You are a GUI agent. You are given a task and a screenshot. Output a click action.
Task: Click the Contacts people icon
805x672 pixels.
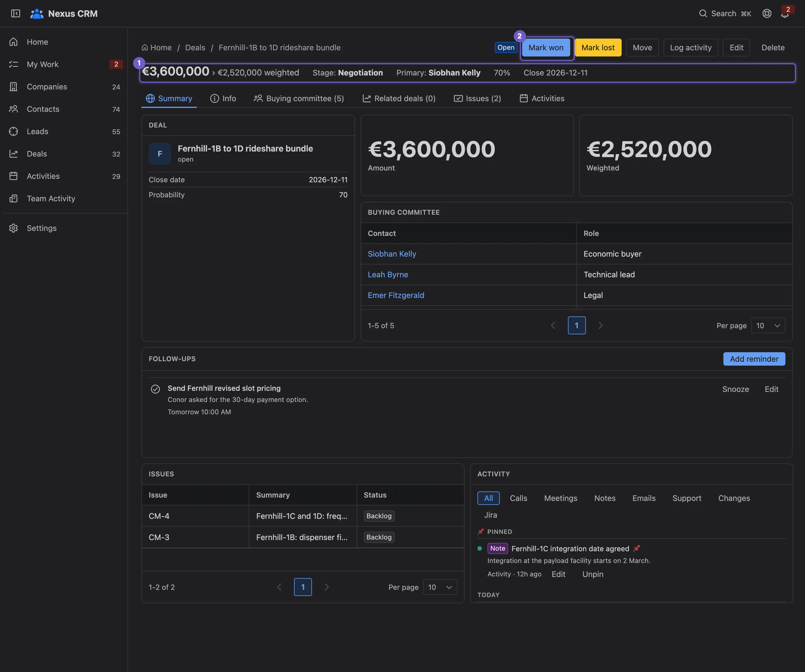(13, 109)
